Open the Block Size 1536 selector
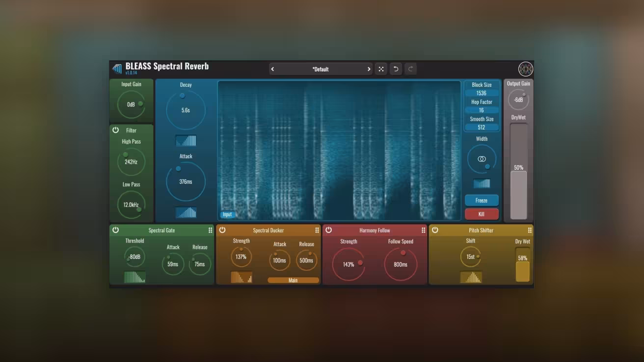 [x=482, y=93]
